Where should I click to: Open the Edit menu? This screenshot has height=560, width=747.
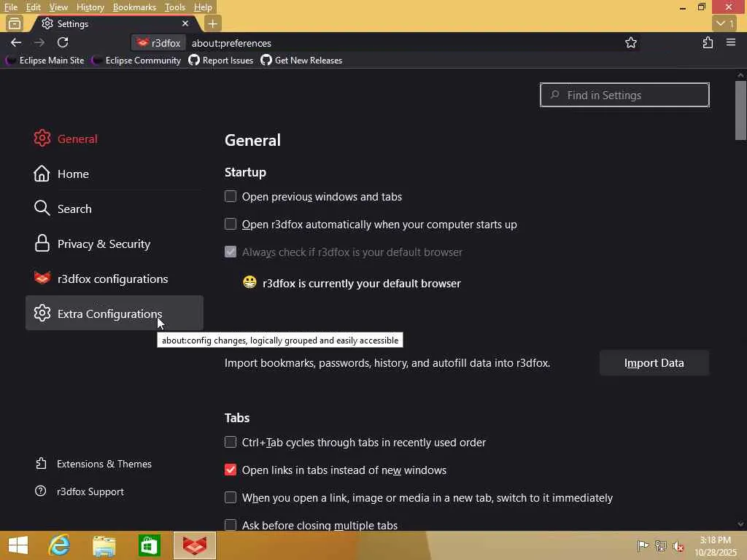click(33, 7)
